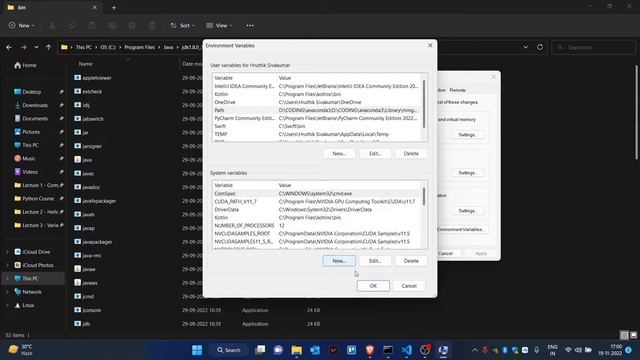The image size is (640, 360).
Task: Open Desktop in the Explorer sidebar
Action: tap(31, 92)
